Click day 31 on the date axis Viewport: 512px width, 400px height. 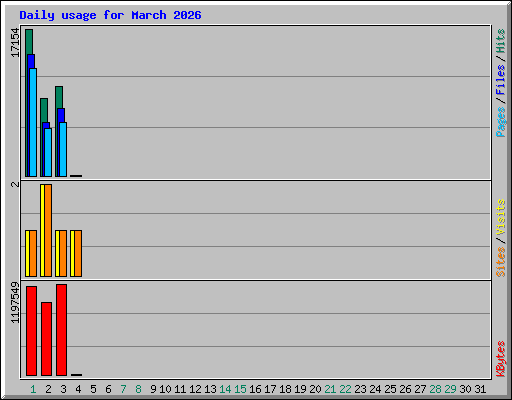click(480, 389)
